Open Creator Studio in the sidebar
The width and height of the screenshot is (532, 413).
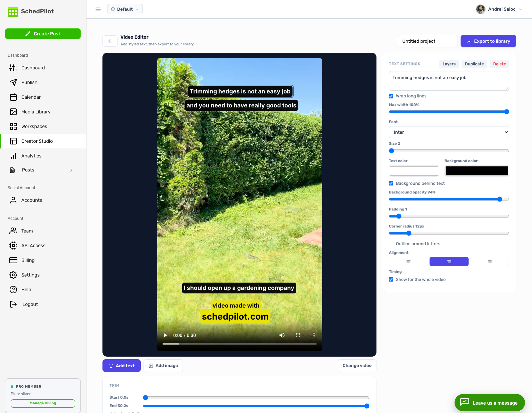(43, 141)
